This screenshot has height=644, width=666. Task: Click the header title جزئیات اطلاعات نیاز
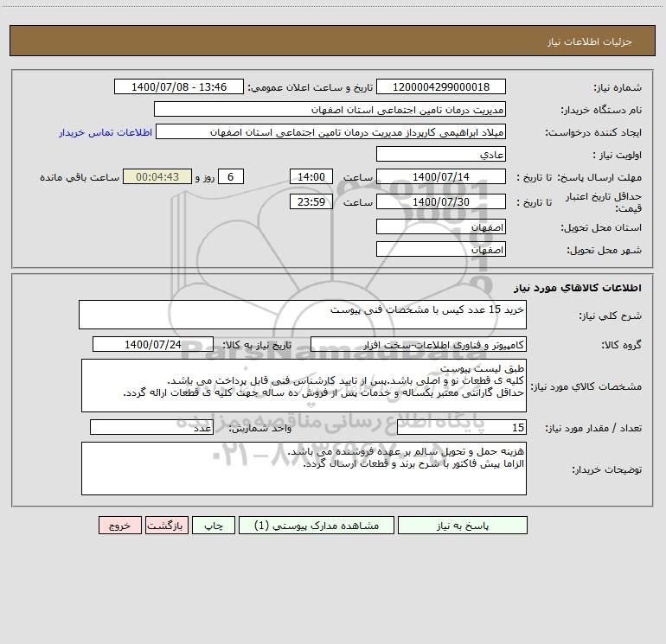[590, 41]
